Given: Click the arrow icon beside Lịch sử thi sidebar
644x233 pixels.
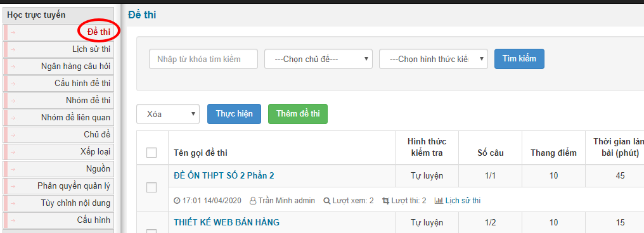Looking at the screenshot, I should coord(13,49).
